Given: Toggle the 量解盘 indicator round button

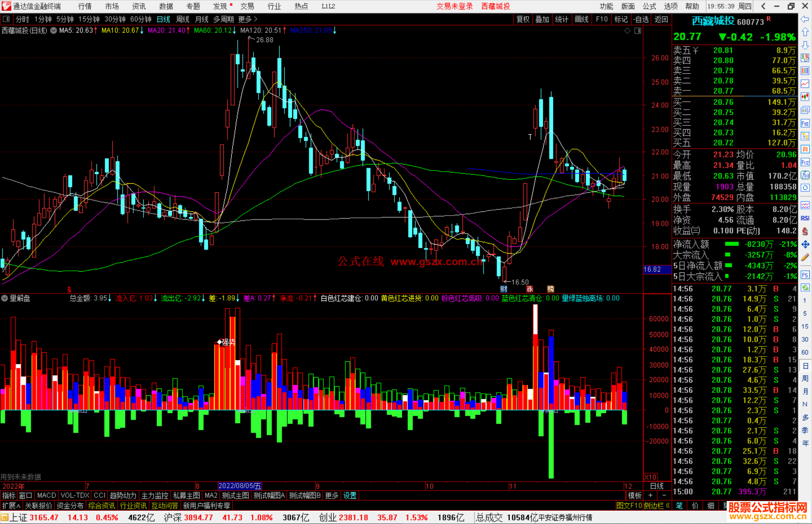Looking at the screenshot, I should tap(5, 298).
